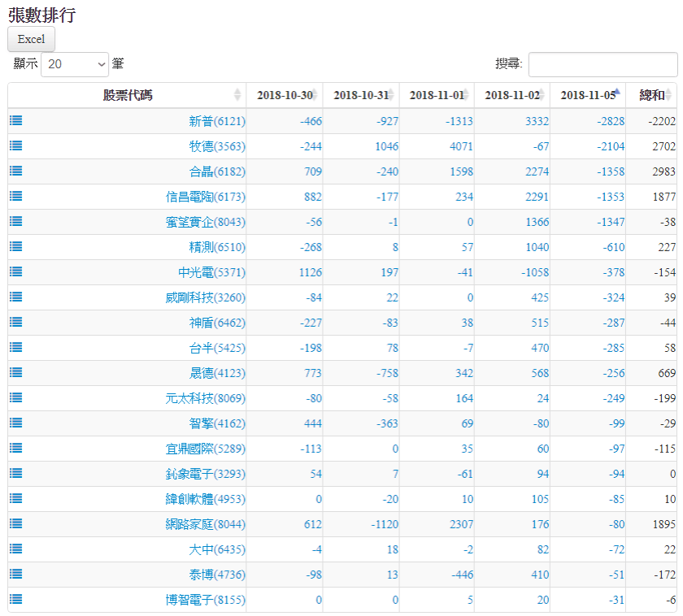The width and height of the screenshot is (683, 616).
Task: Open the 精測(6510) stock link
Action: (x=217, y=247)
